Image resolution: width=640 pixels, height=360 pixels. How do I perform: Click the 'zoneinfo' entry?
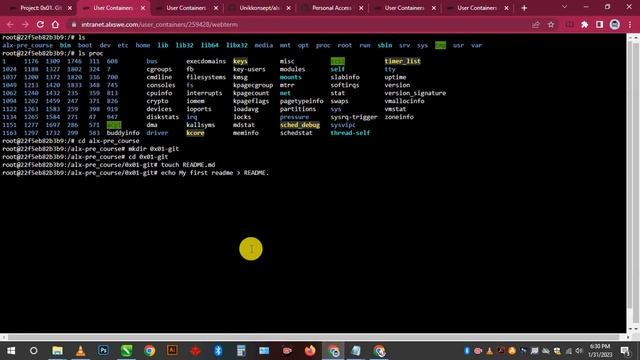pyautogui.click(x=399, y=117)
